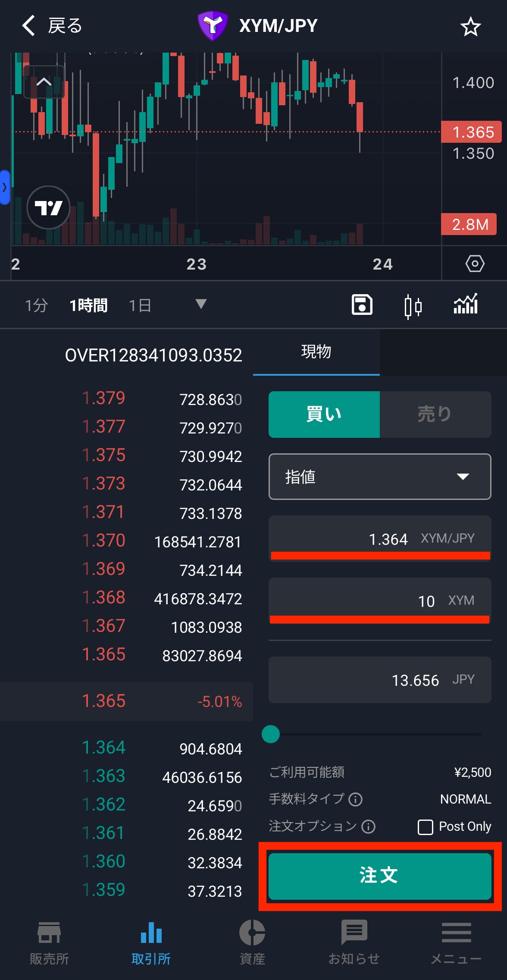The width and height of the screenshot is (507, 980).
Task: Tap the last price row showing -5.01%
Action: 127,701
